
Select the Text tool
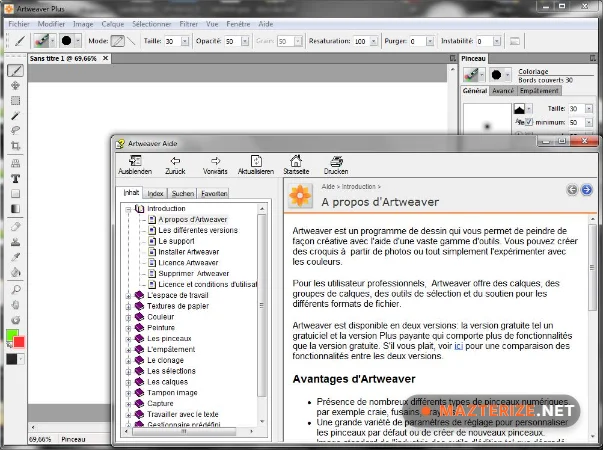[x=15, y=178]
